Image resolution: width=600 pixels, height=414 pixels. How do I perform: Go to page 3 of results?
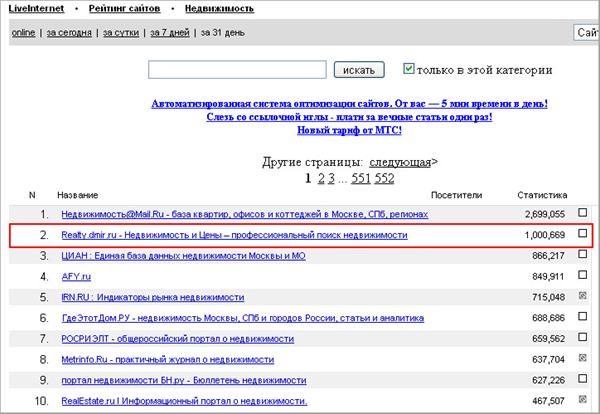click(x=331, y=178)
